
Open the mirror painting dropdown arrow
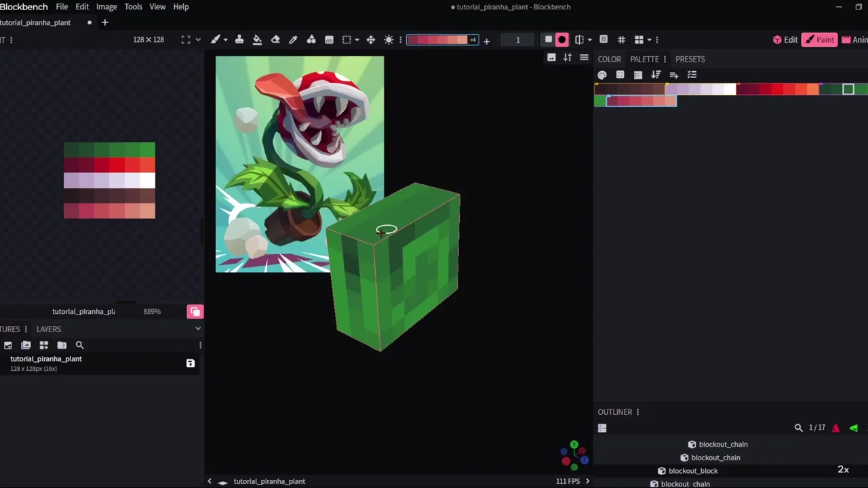[x=589, y=39]
